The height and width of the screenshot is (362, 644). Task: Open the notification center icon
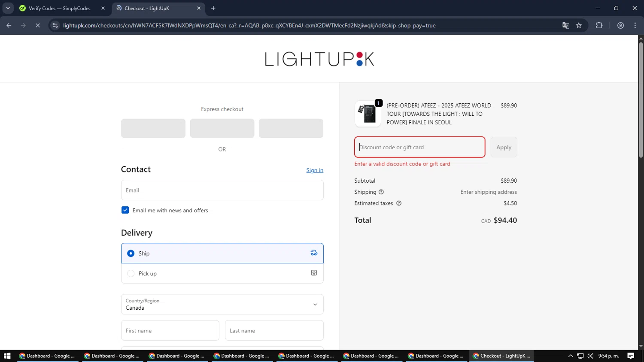pos(631,356)
